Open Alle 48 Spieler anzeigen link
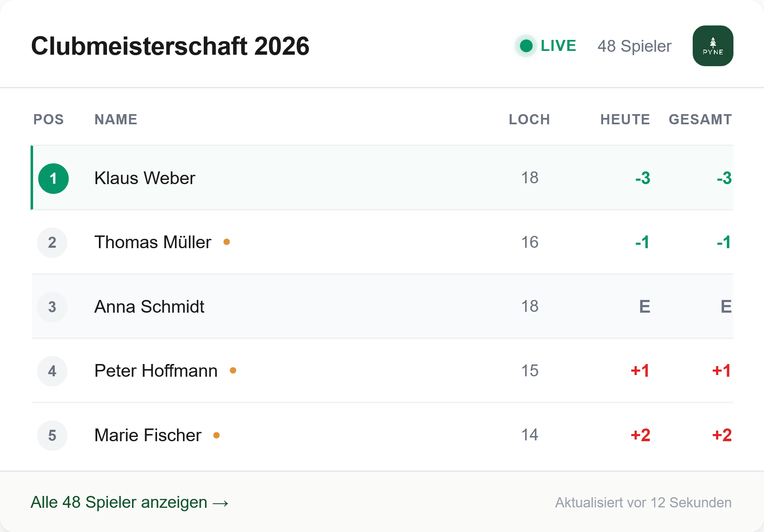 point(129,503)
